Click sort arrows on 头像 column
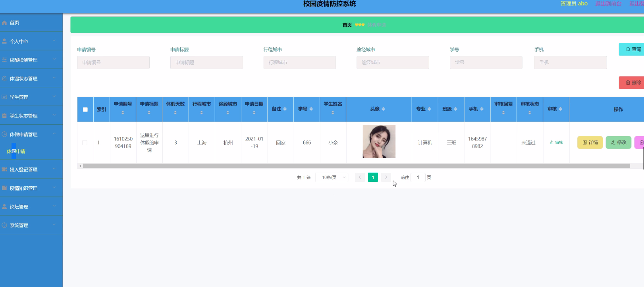 (383, 109)
